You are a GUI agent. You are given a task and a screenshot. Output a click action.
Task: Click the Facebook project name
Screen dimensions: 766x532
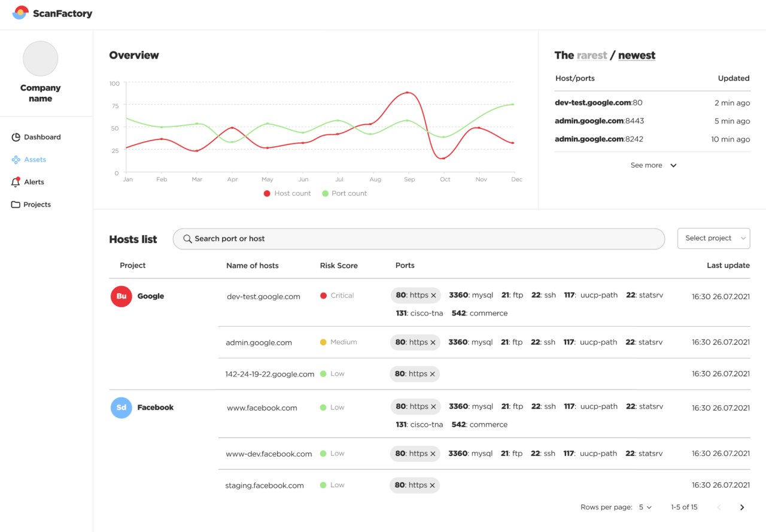coord(156,408)
